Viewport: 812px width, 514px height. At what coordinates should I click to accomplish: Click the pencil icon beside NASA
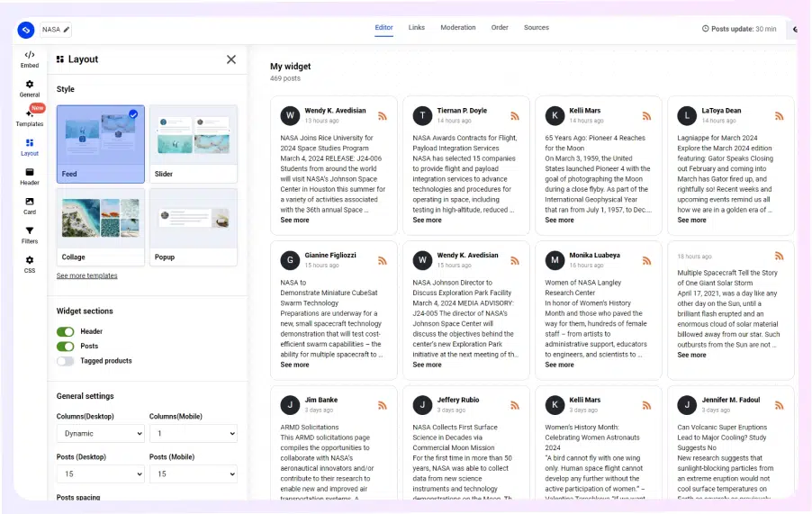pos(68,30)
